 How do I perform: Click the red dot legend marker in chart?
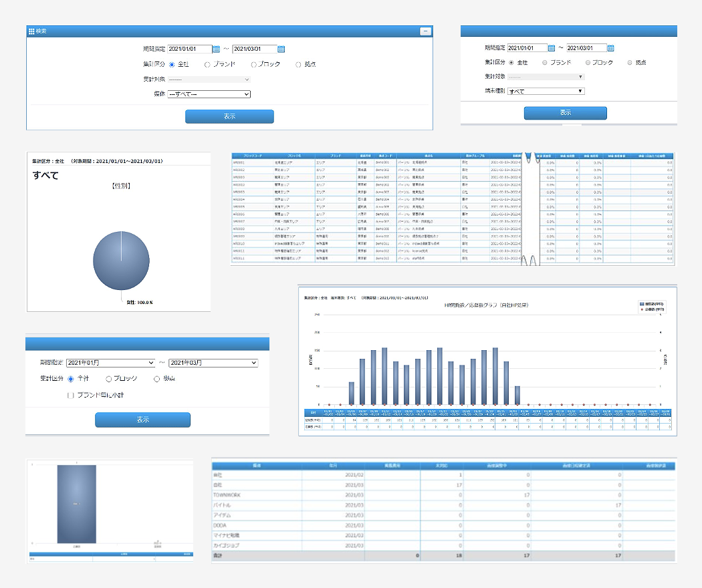[x=640, y=309]
